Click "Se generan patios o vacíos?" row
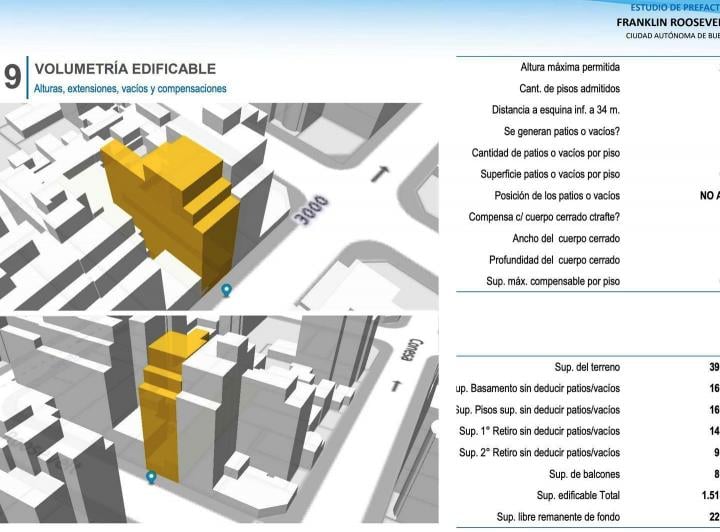This screenshot has width=720, height=532. [x=562, y=131]
